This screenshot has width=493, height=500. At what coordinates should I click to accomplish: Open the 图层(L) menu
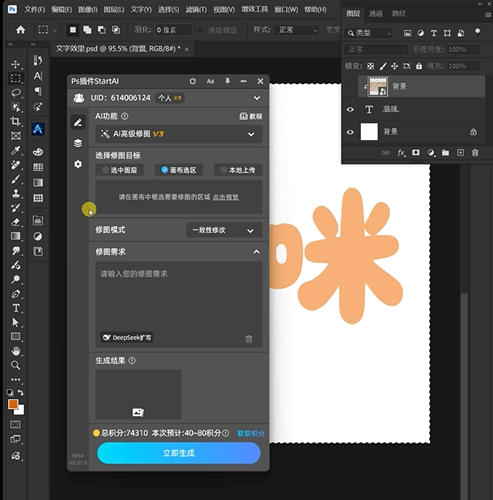click(114, 10)
